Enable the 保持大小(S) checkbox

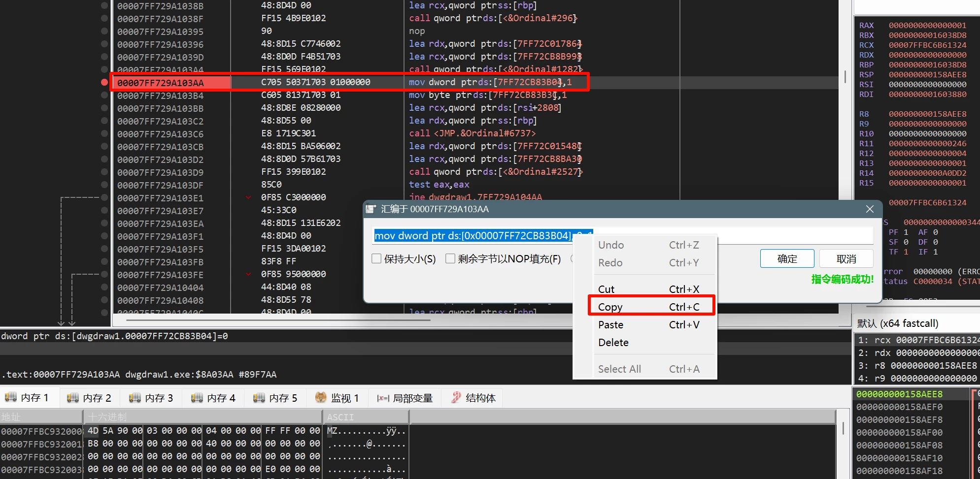377,259
